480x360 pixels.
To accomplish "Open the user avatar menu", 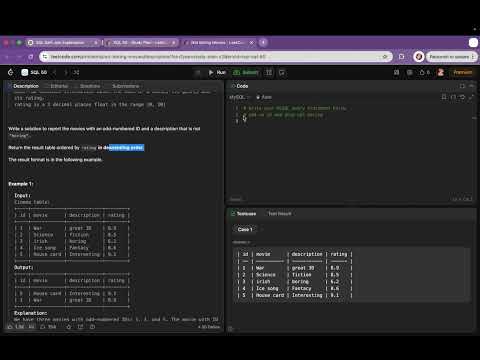I will tap(441, 72).
